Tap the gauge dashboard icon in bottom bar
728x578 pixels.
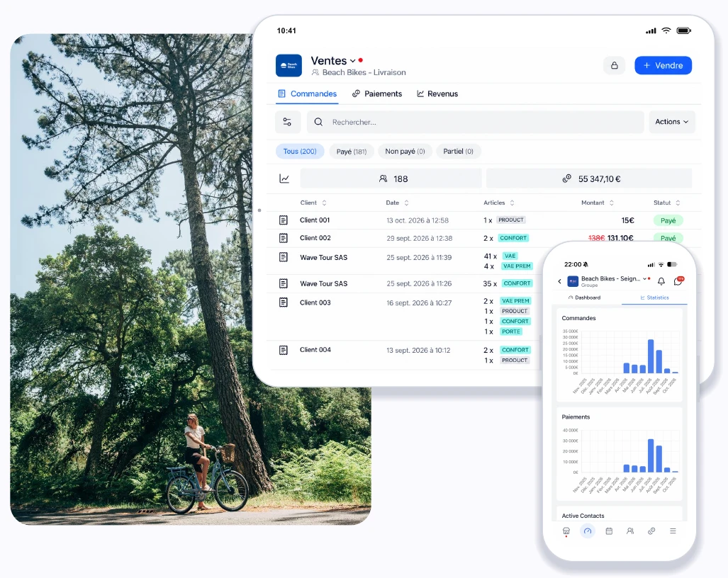tap(588, 531)
